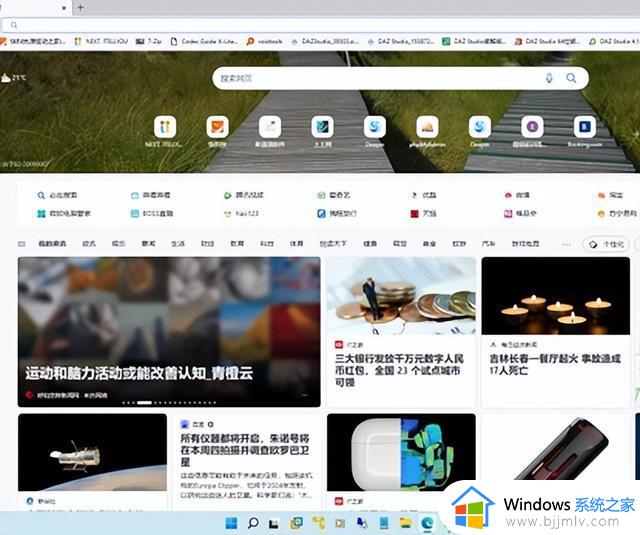Open a new browser tab with plus
Viewport: 640px width, 535px height.
81,7
